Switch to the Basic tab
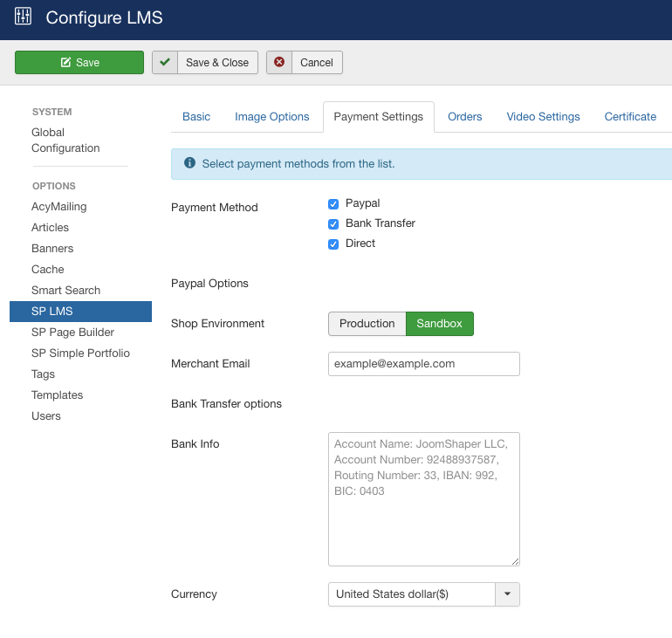Viewport: 672px width, 638px height. coord(196,117)
